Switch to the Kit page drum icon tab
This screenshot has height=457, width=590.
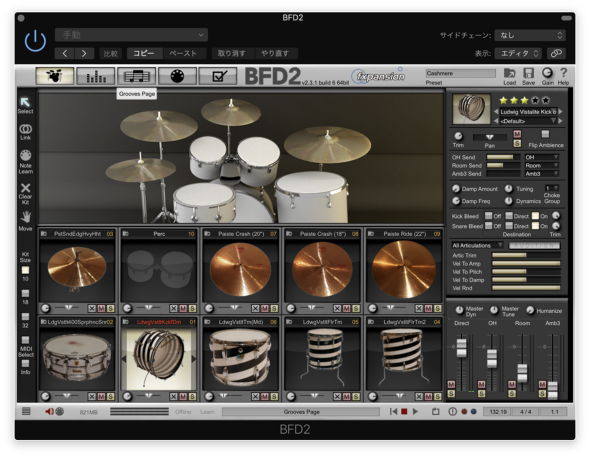coord(55,76)
